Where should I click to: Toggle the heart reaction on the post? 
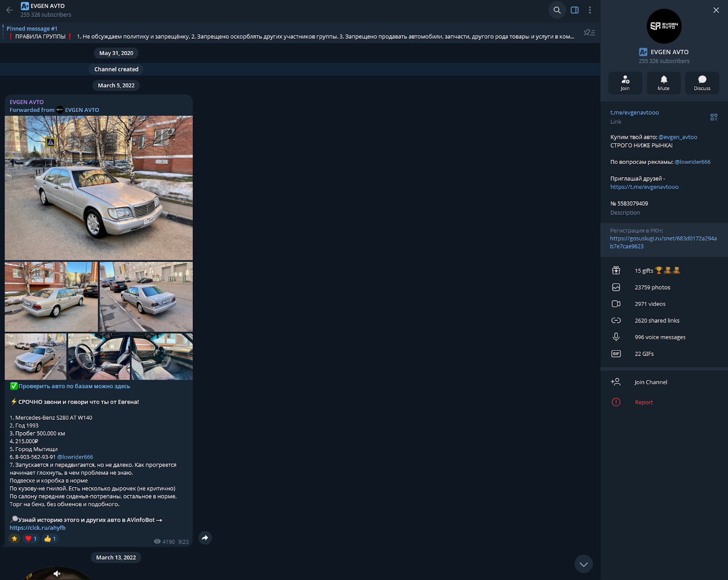(x=30, y=539)
